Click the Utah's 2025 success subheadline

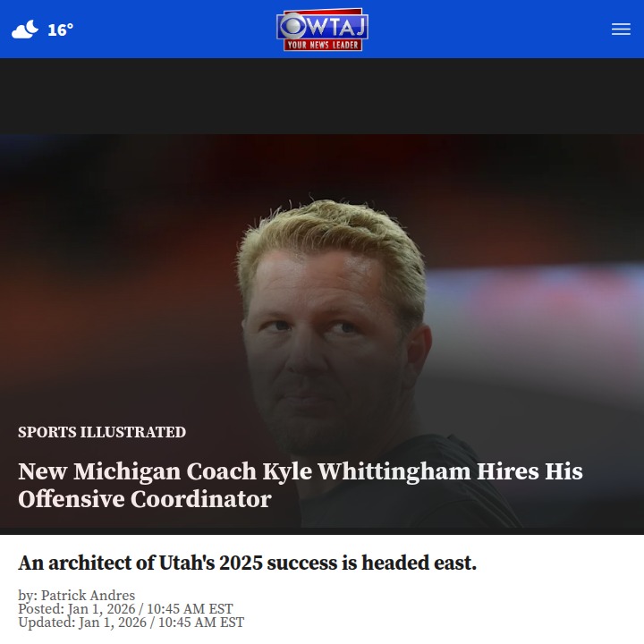point(247,563)
